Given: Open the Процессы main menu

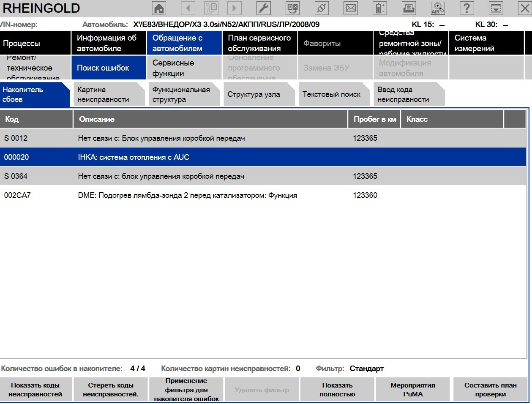Looking at the screenshot, I should point(35,43).
